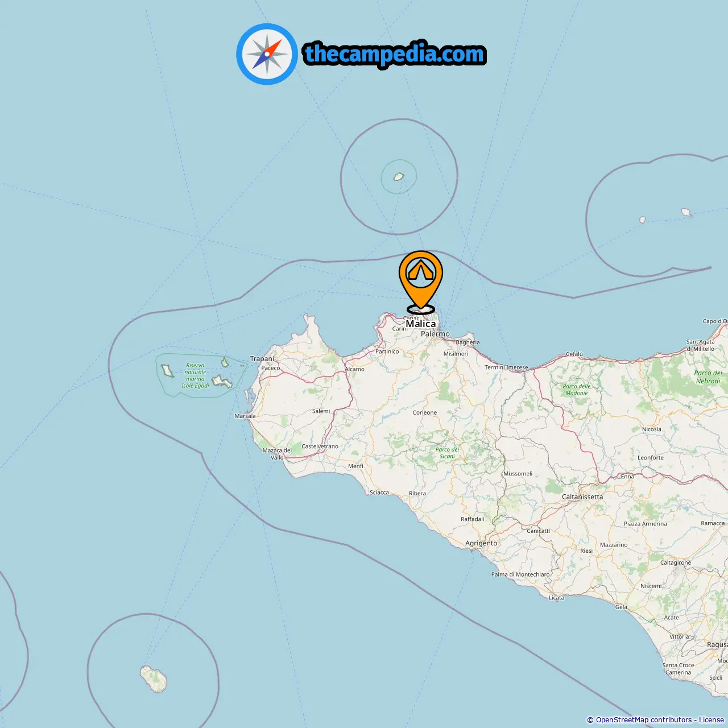
Task: Open thecampedia.com title text
Action: [395, 54]
